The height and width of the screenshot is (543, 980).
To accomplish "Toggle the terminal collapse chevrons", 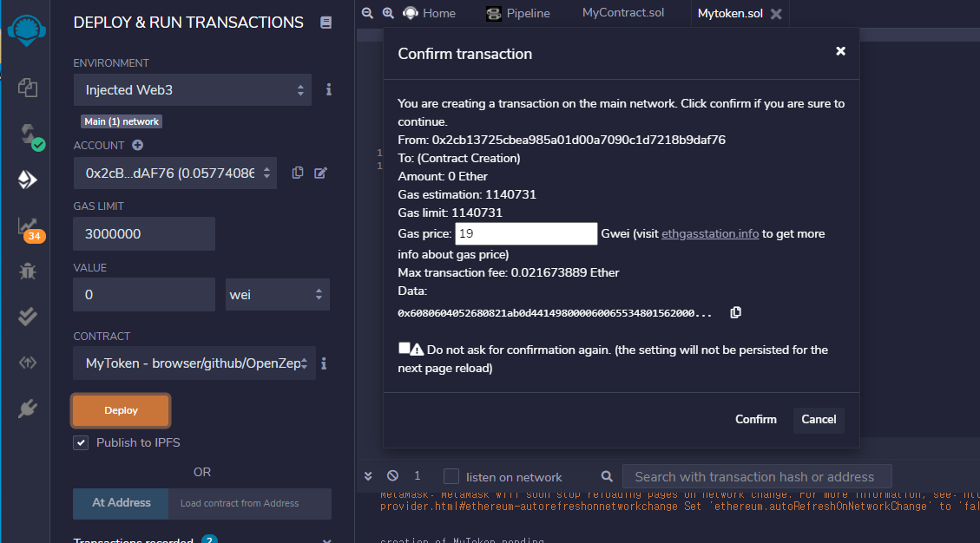I will pos(368,476).
